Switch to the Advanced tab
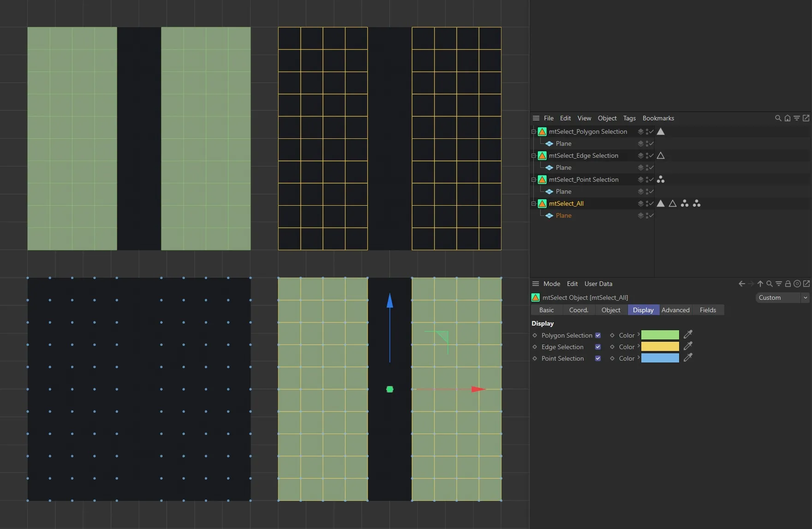 [x=675, y=310]
